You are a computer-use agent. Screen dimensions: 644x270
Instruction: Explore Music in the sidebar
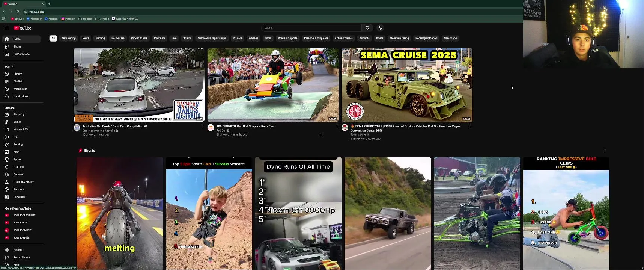22,122
